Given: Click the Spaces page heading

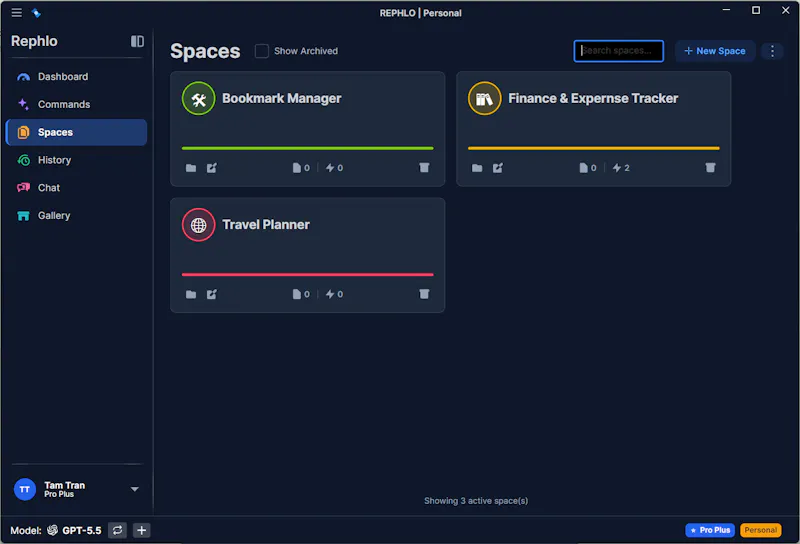Looking at the screenshot, I should (x=205, y=51).
